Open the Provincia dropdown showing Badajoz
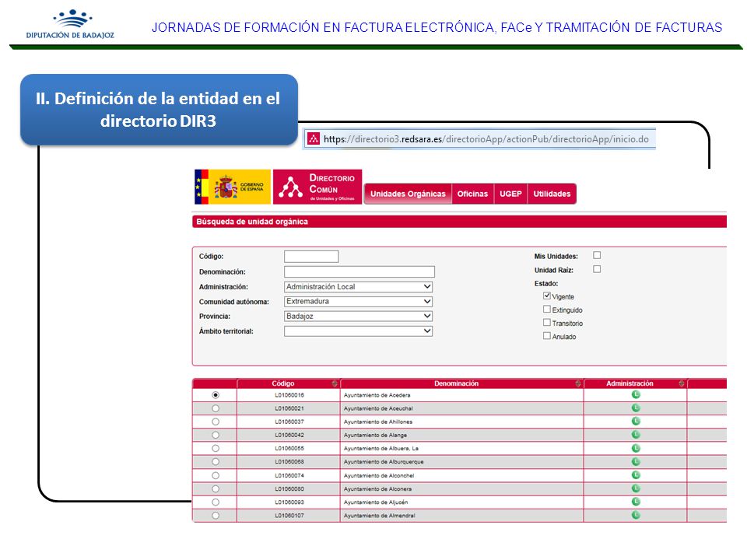Screen dimensions: 747x560 (358, 317)
